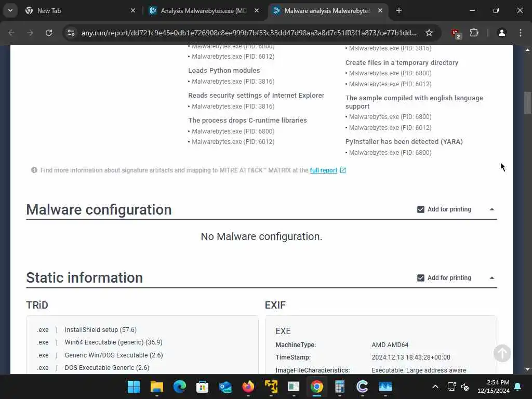Viewport: 532px width, 399px height.
Task: Select the Win64 Executable (generic) (36.9) entry
Action: 113,342
